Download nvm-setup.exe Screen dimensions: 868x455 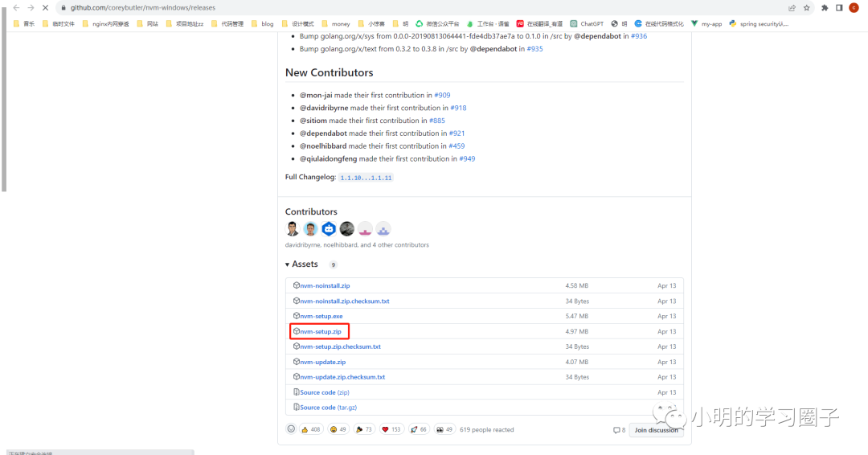click(x=321, y=316)
